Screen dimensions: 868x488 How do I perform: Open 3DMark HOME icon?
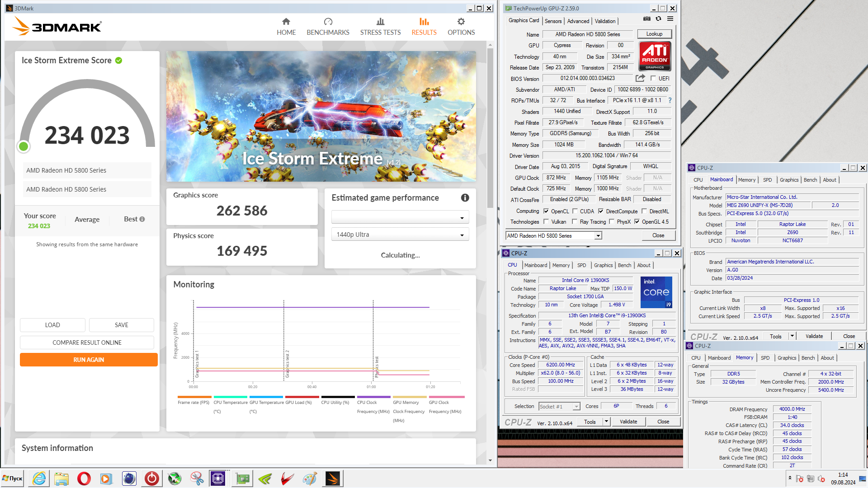click(286, 21)
